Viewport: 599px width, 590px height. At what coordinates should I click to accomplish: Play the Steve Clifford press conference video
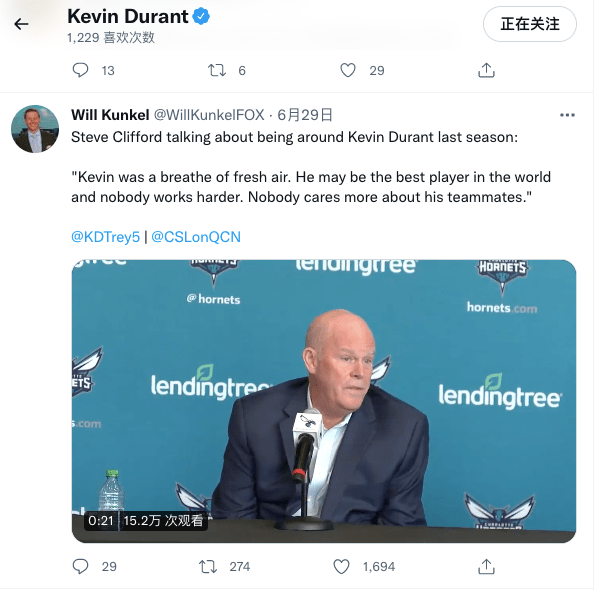click(324, 401)
